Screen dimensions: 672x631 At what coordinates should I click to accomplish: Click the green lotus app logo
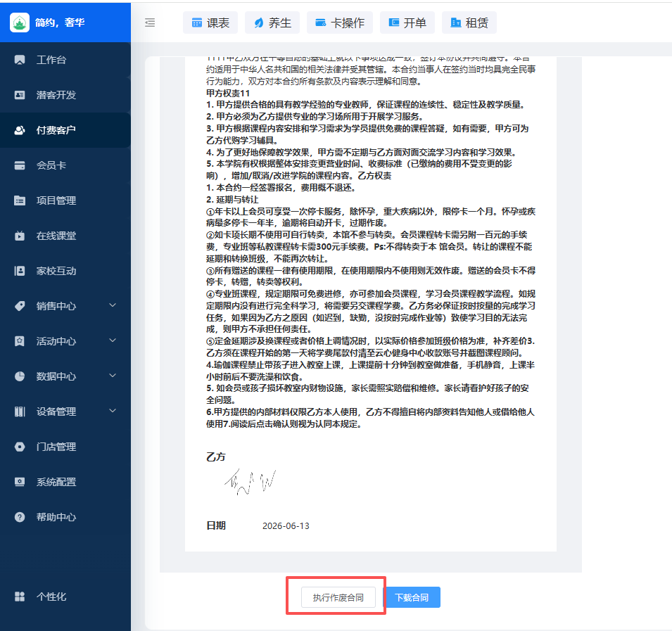(19, 23)
